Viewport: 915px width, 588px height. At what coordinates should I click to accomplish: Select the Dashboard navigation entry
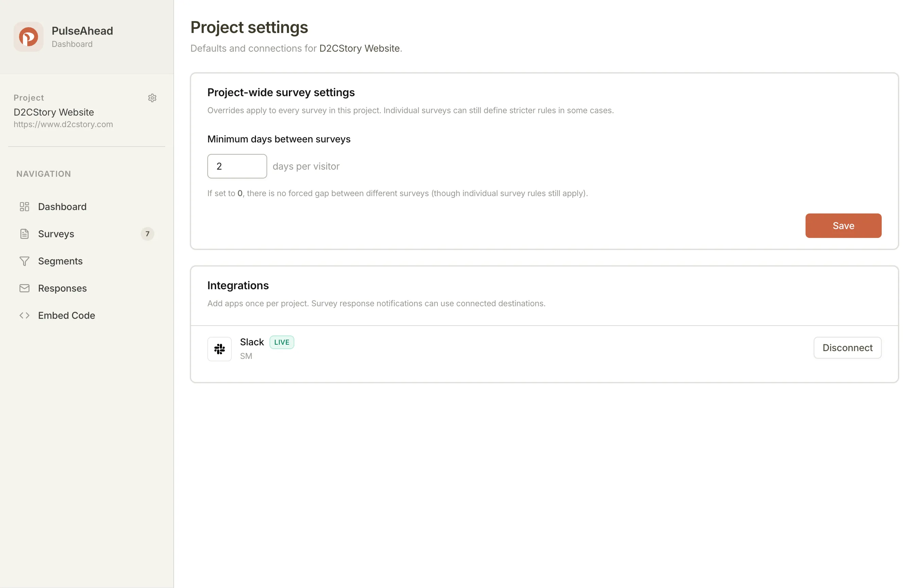pos(62,207)
